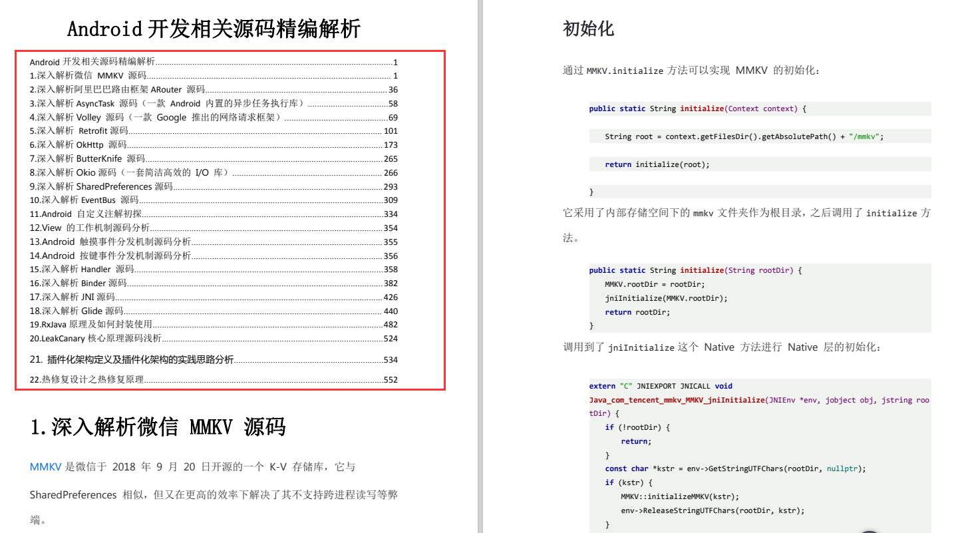Open the blue MMKV hyperlink in the paragraph
980x533 pixels.
click(45, 467)
